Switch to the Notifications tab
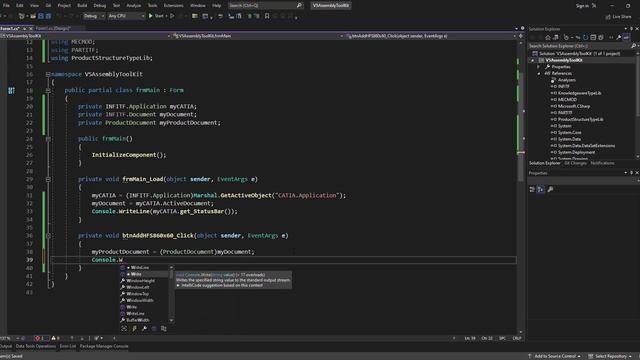The height and width of the screenshot is (360, 640). [602, 163]
